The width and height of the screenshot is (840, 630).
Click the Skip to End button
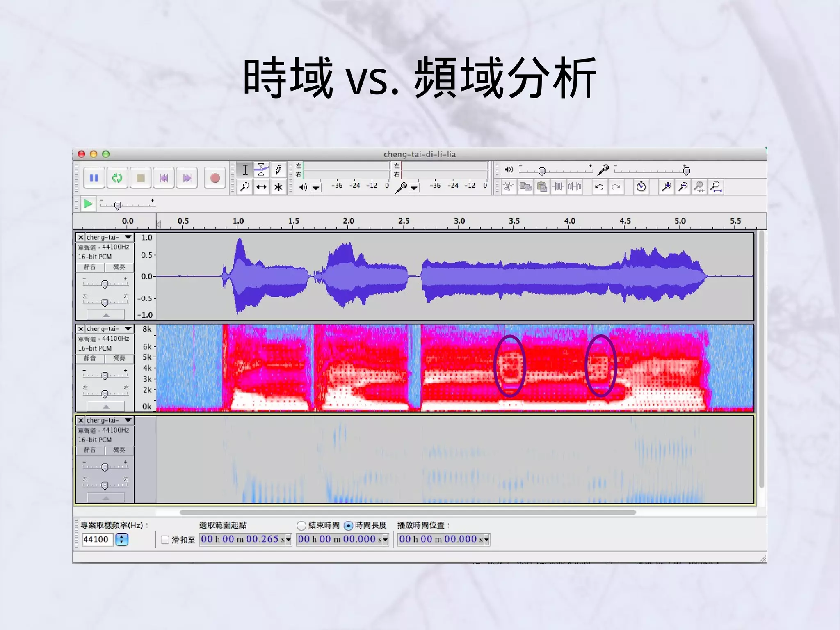point(187,178)
